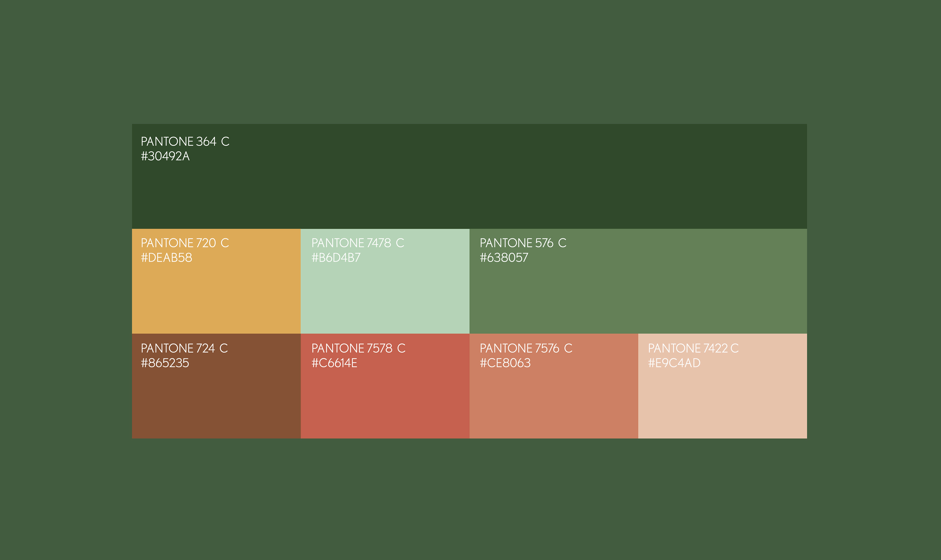Viewport: 941px width, 560px height.
Task: Select the PANTONE 724 C brown swatch
Action: 216,386
